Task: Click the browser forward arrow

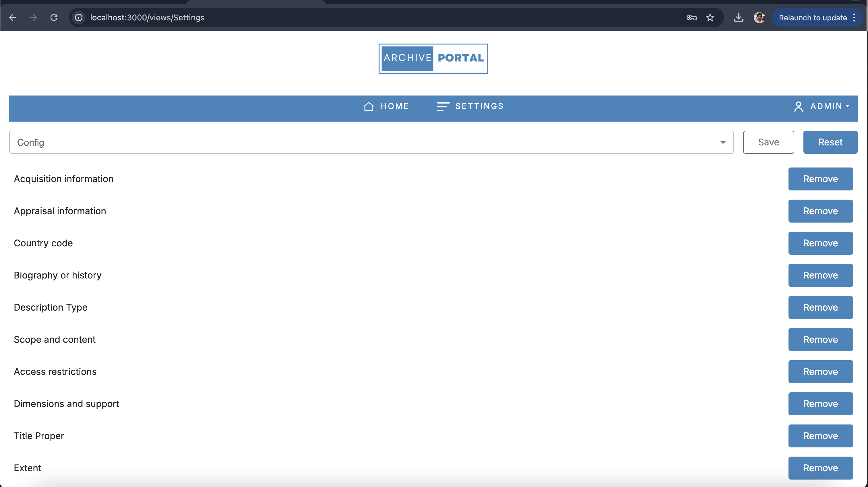Action: point(33,17)
